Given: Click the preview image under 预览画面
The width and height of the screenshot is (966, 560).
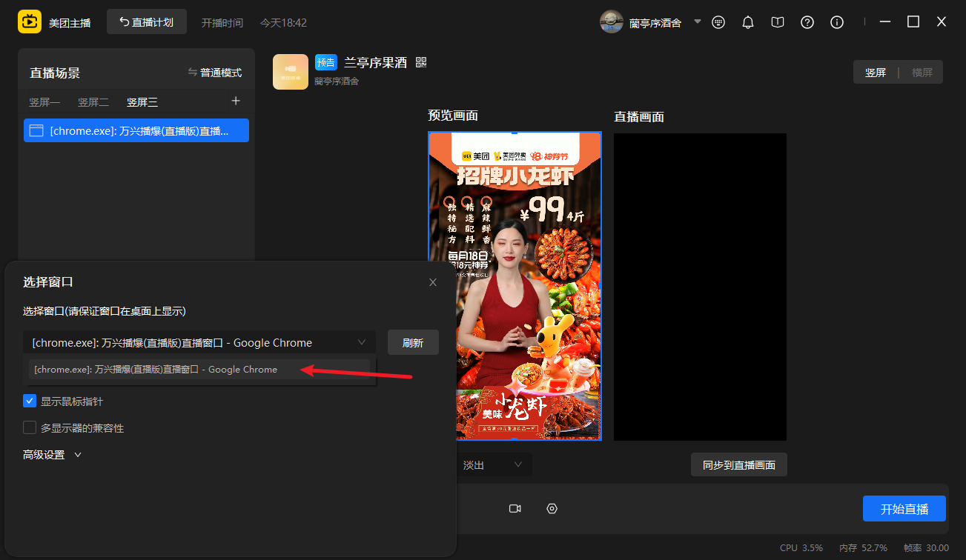Looking at the screenshot, I should click(x=515, y=286).
